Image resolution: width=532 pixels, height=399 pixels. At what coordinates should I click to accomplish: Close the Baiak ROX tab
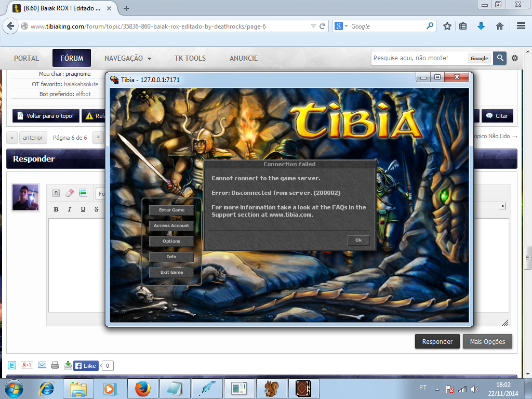[x=109, y=8]
